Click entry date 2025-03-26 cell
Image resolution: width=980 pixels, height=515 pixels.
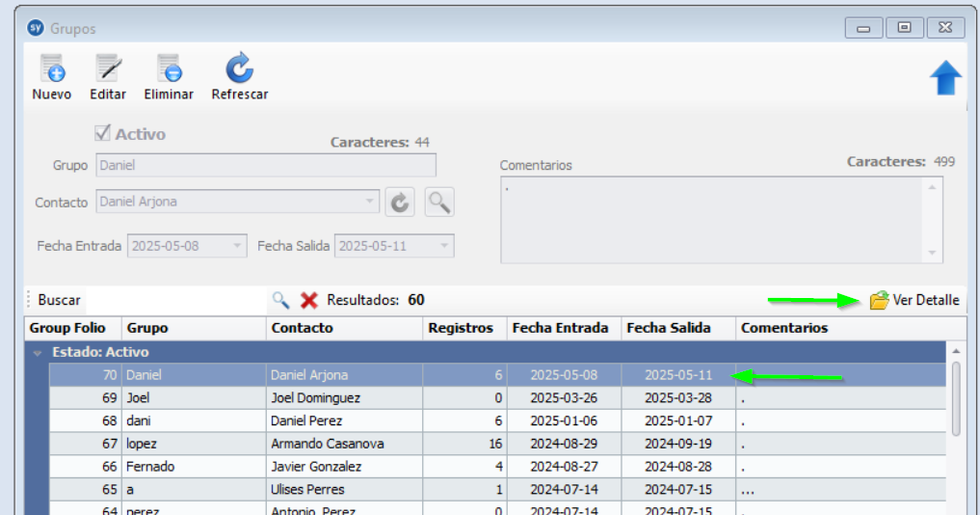coord(565,398)
